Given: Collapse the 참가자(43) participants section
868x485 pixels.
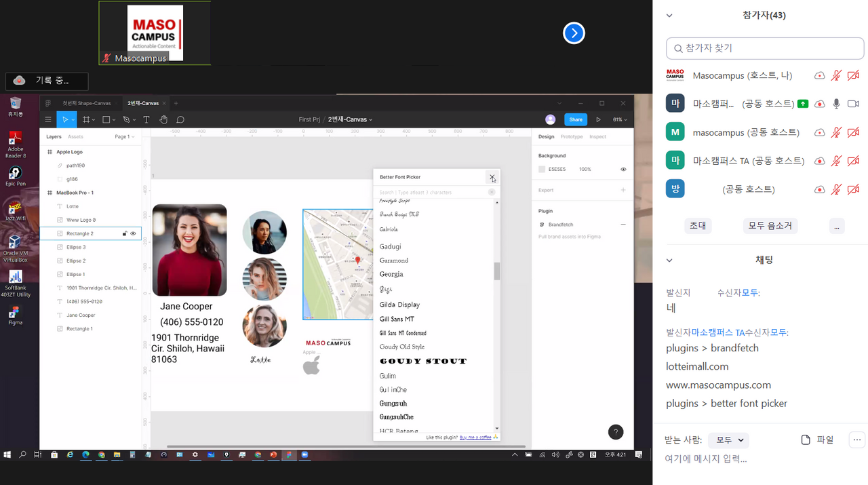Looking at the screenshot, I should click(x=669, y=16).
